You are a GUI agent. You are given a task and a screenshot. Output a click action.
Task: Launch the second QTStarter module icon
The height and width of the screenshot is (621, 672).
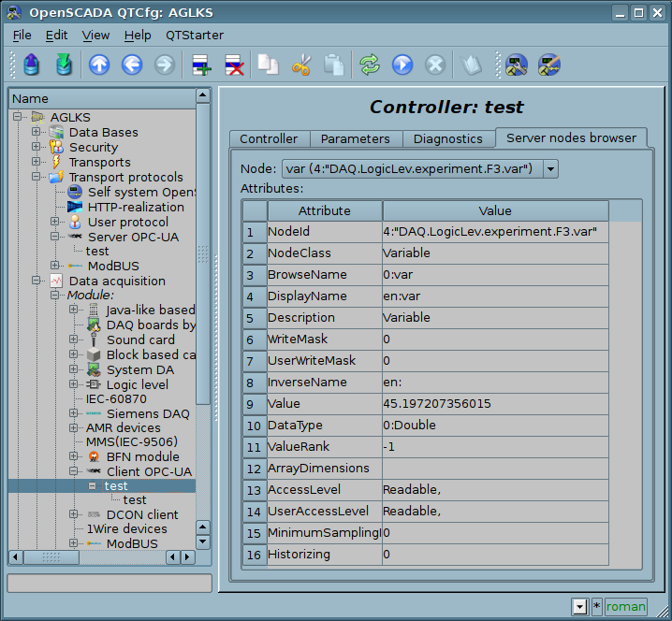pyautogui.click(x=549, y=65)
